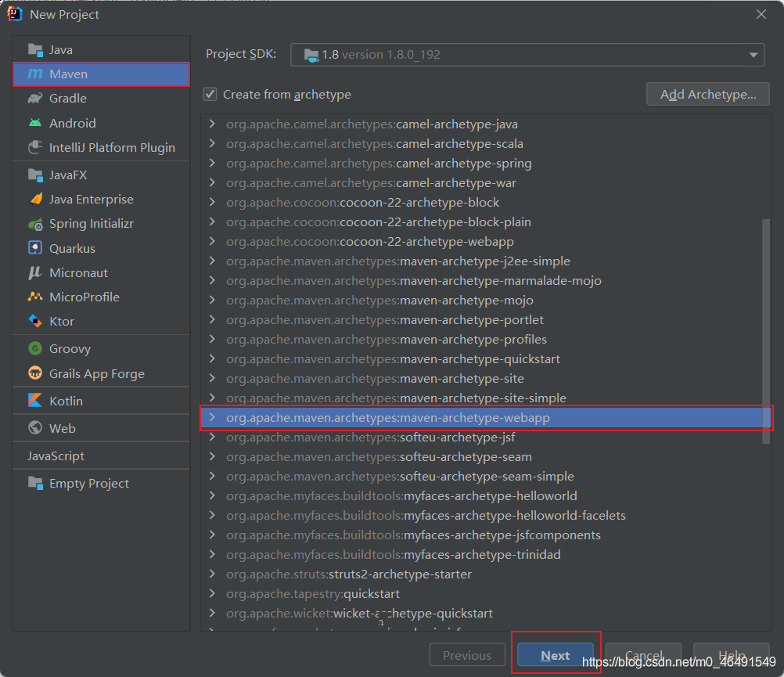This screenshot has width=784, height=677.
Task: Click the Kotlin K icon
Action: point(35,401)
